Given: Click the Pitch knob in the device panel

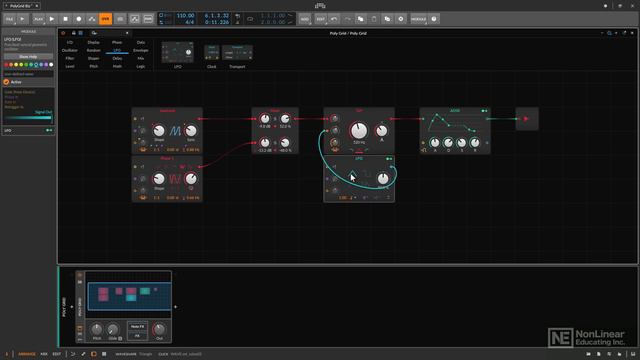Looking at the screenshot, I should pyautogui.click(x=97, y=329).
